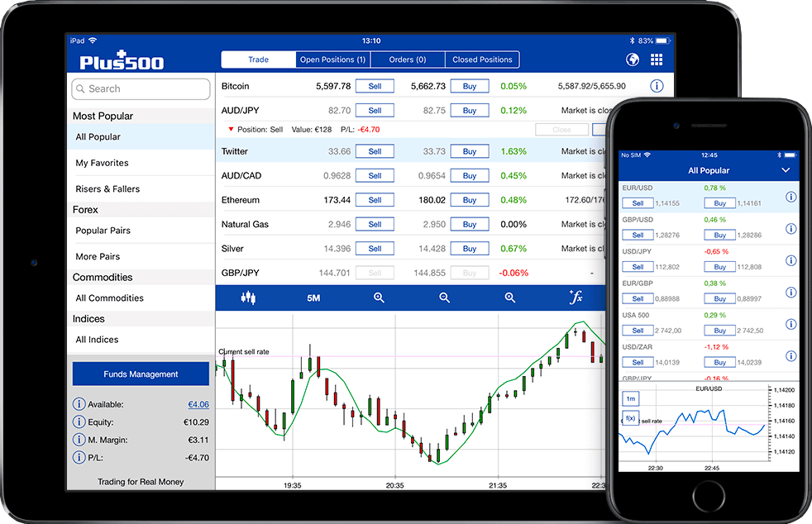
Task: Show info for the Bitcoin row
Action: (x=657, y=86)
